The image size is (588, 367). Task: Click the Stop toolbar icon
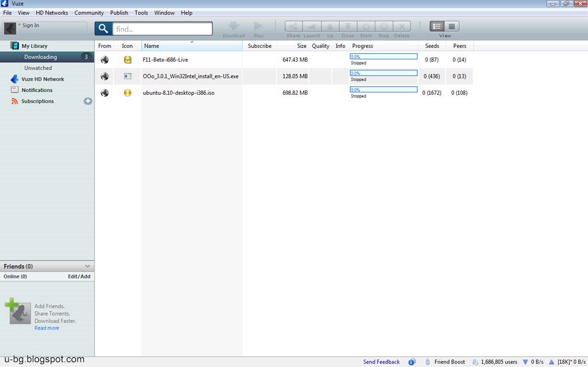(384, 26)
